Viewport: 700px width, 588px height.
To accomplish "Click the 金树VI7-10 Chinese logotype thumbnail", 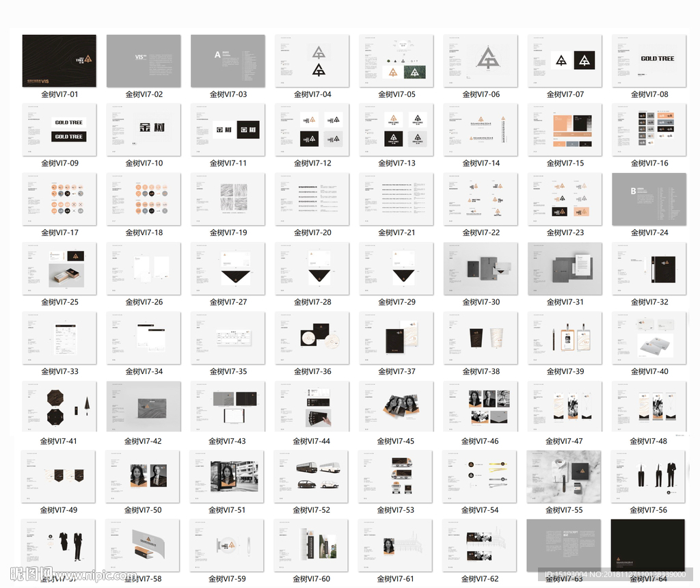I will [144, 130].
